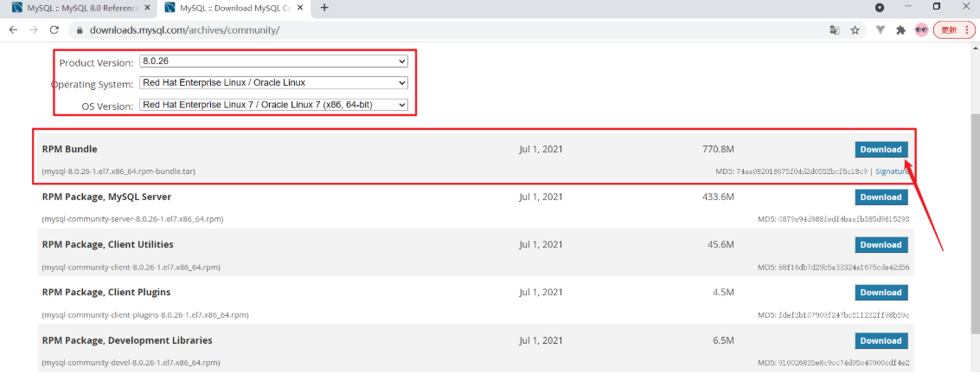980x381 pixels.
Task: Select mysql-community-client-8.0.26 rpm file name
Action: (131, 268)
